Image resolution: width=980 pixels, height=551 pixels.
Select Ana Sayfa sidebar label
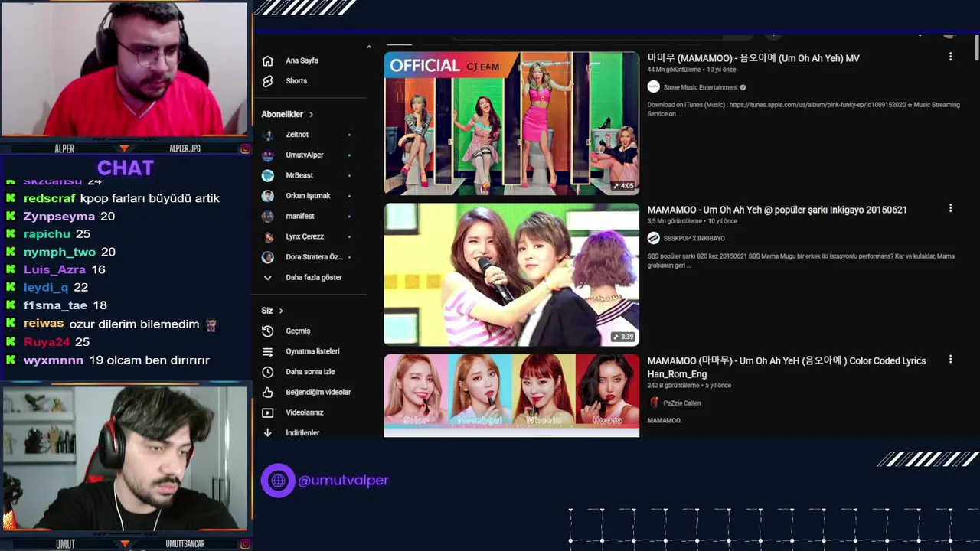[302, 61]
